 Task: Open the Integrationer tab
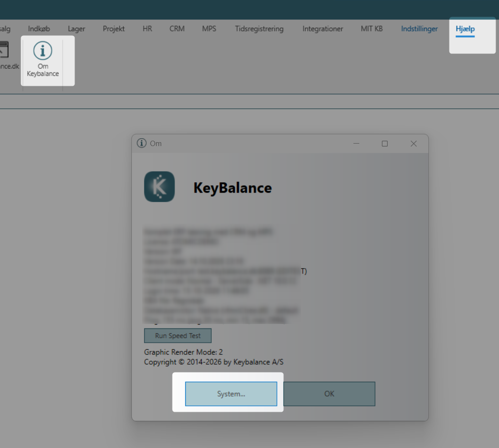[x=323, y=29]
